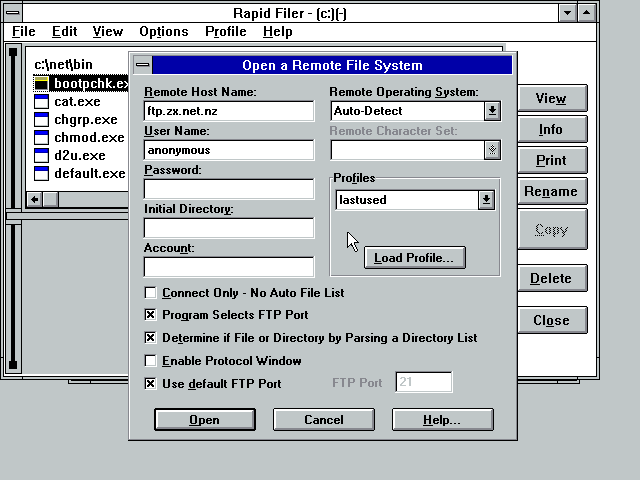The width and height of the screenshot is (640, 480).
Task: Click the c:\net\bin path label
Action: (x=63, y=64)
